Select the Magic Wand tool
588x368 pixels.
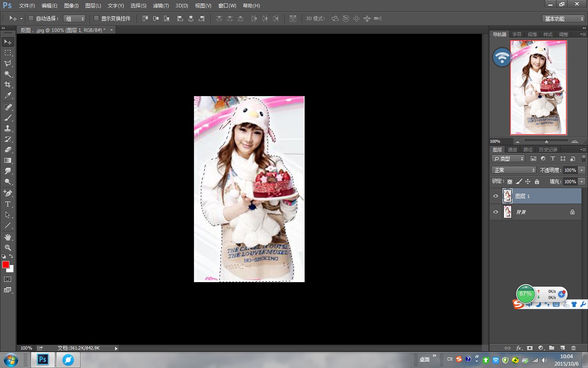8,74
